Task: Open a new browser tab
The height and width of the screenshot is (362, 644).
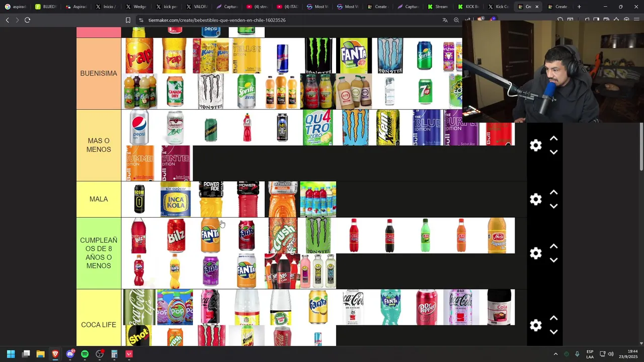Action: point(579,7)
